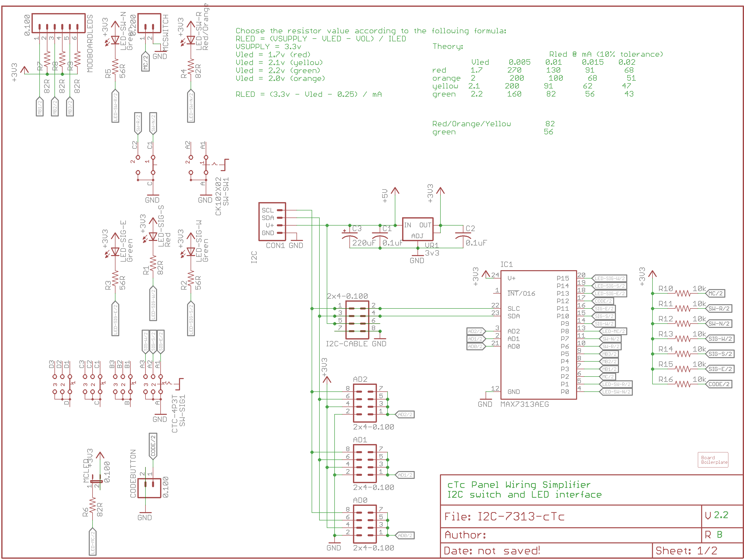Image resolution: width=744 pixels, height=560 pixels.
Task: Click the AD0 2x4 jumper header
Action: point(365,524)
